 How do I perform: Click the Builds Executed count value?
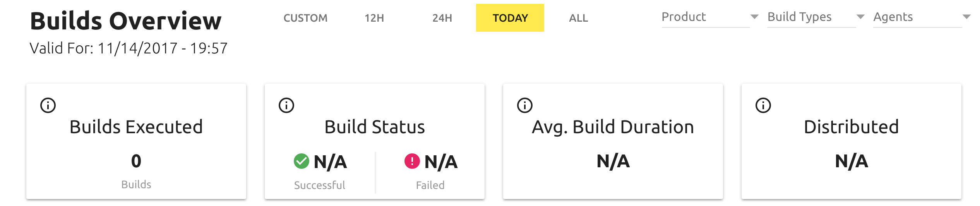pyautogui.click(x=136, y=161)
